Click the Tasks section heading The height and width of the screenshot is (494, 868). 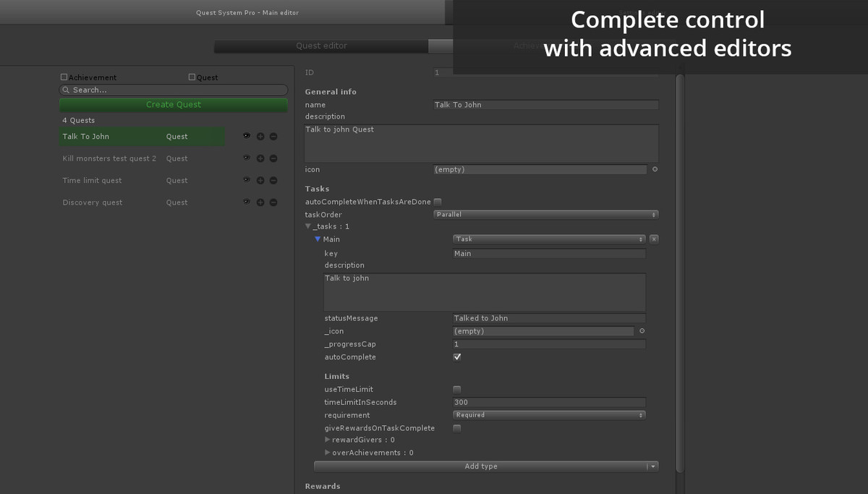317,189
